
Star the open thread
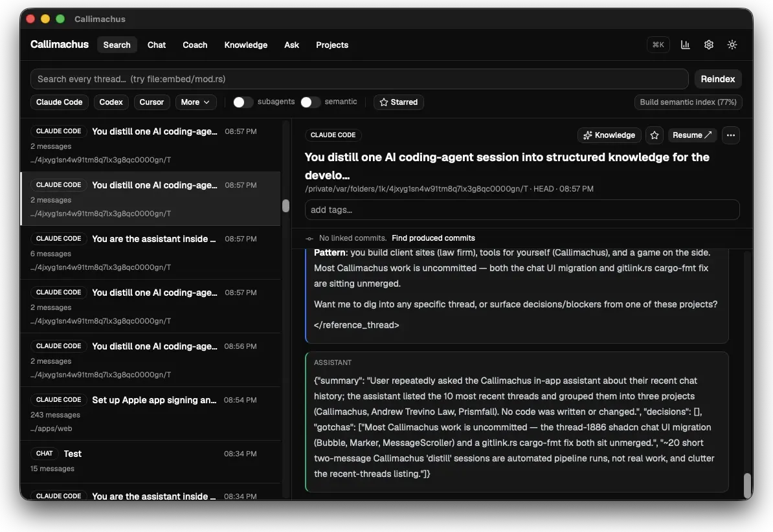click(x=654, y=135)
